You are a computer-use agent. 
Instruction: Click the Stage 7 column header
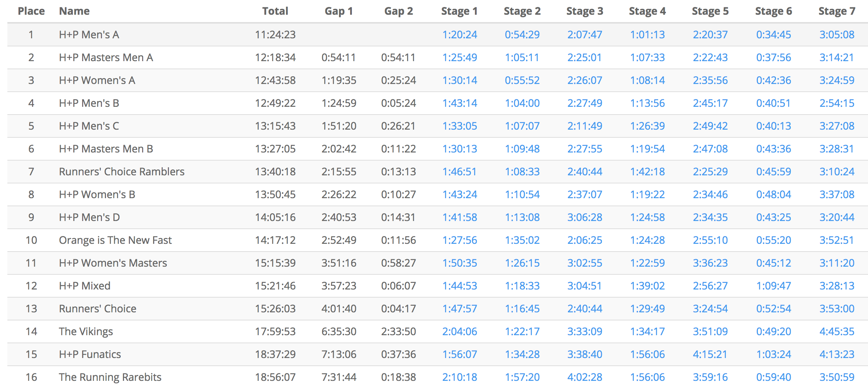[x=836, y=11]
